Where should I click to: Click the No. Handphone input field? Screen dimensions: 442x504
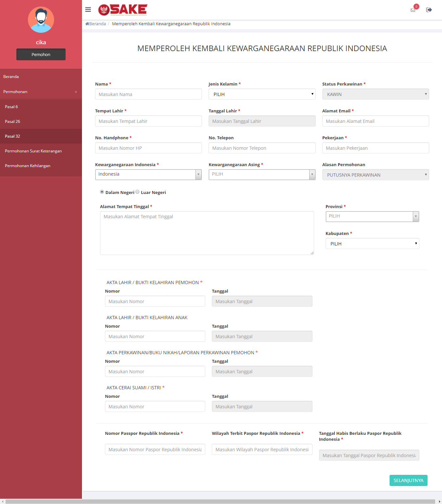[148, 148]
